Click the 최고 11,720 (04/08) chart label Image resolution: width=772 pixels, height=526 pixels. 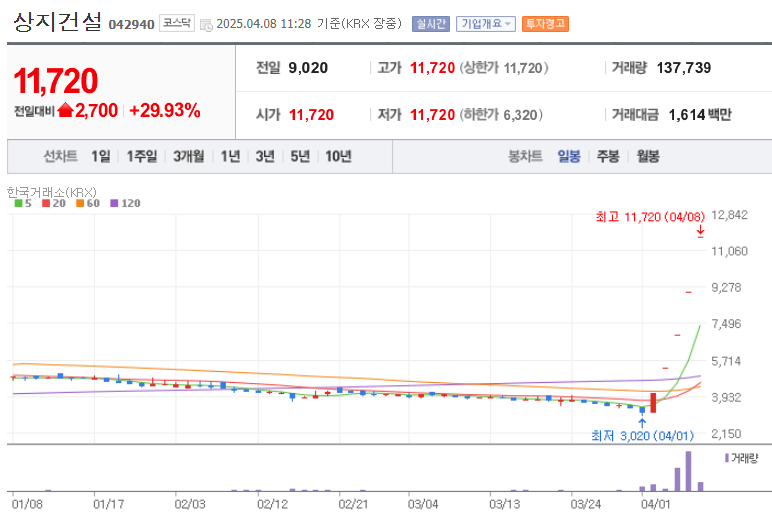[x=650, y=217]
